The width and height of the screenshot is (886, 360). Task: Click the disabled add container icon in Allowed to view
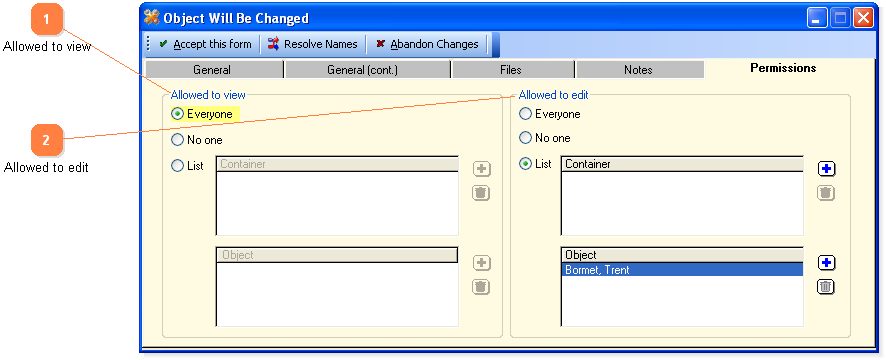(481, 168)
